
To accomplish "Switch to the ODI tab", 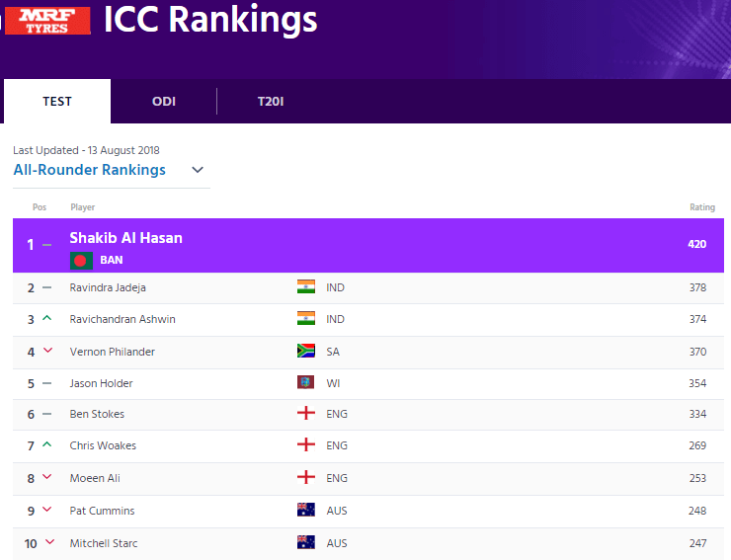I will pos(164,102).
